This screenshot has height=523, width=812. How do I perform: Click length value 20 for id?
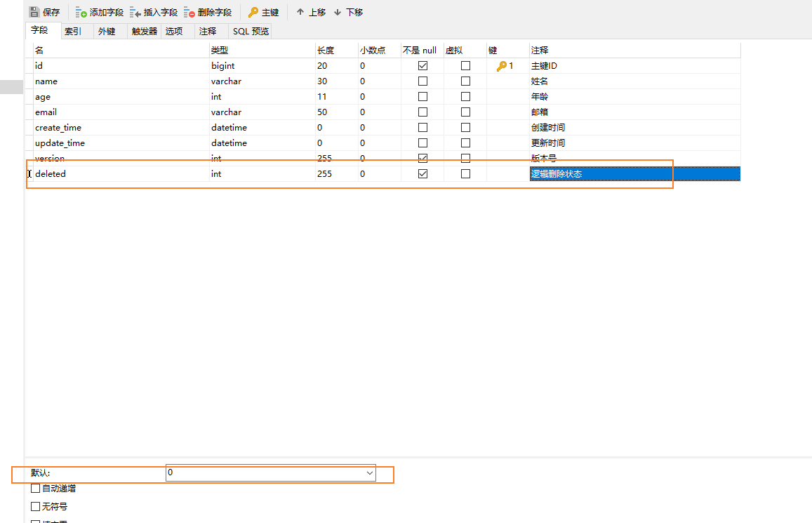[x=337, y=66]
